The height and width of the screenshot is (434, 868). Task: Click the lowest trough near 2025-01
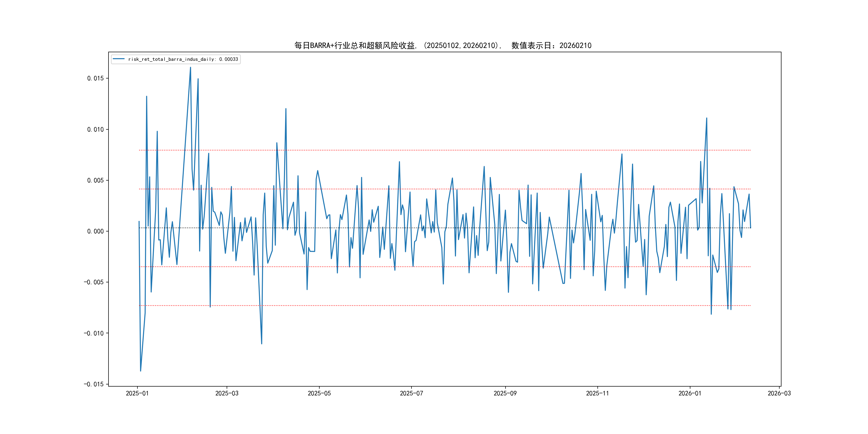click(140, 371)
